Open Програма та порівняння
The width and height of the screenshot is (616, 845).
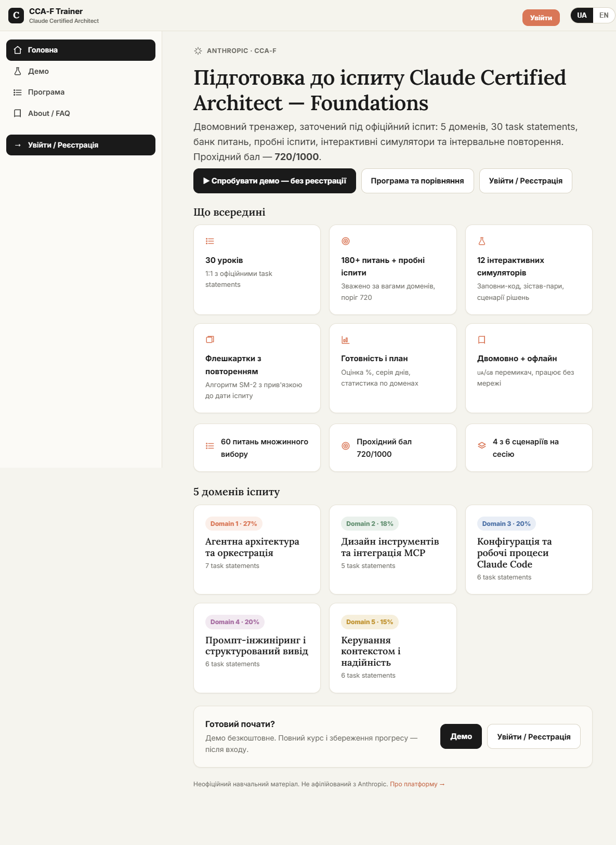click(x=417, y=181)
